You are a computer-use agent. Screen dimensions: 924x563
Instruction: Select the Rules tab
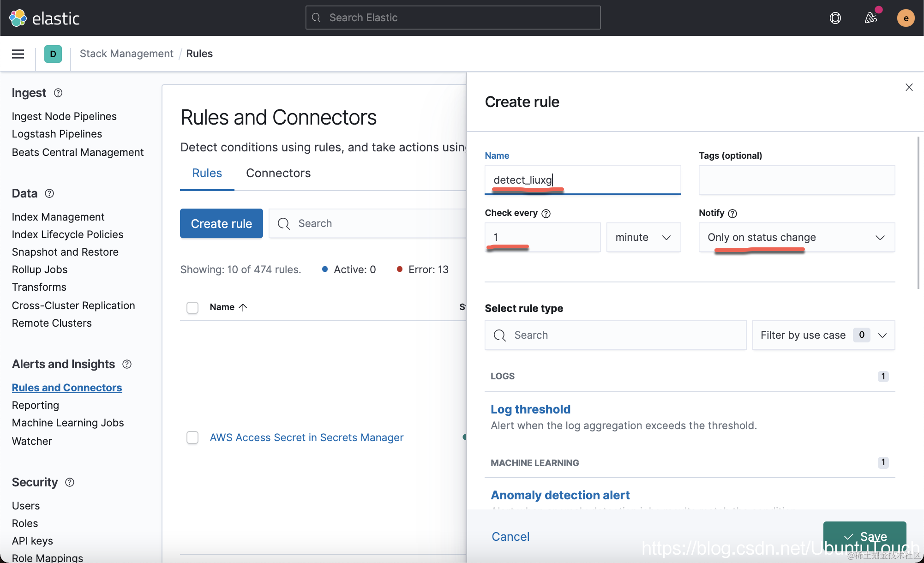(x=207, y=173)
